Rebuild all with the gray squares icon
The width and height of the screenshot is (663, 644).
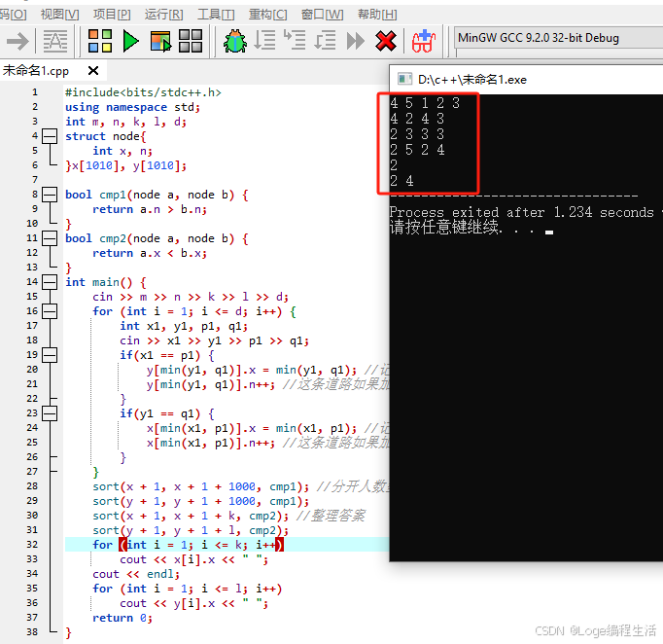click(191, 41)
